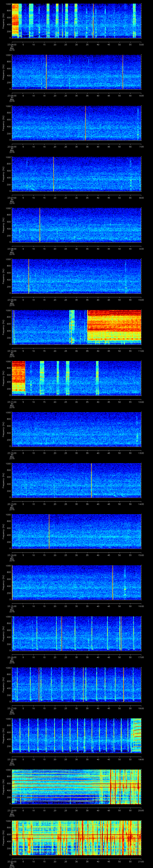Select the red spike near 13 seconds in the 23:08:00 panel

click(x=40, y=225)
